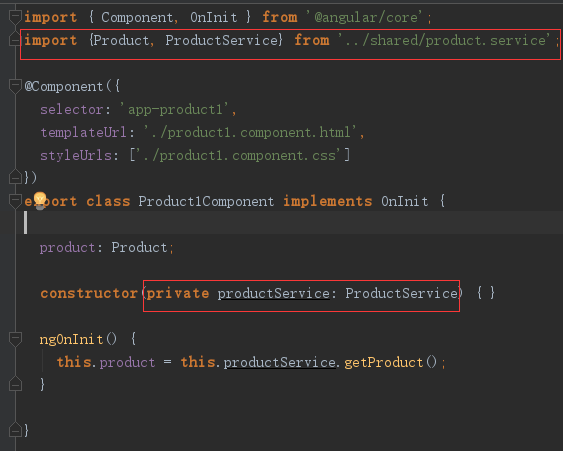Collapse the export class fold marker

point(15,201)
